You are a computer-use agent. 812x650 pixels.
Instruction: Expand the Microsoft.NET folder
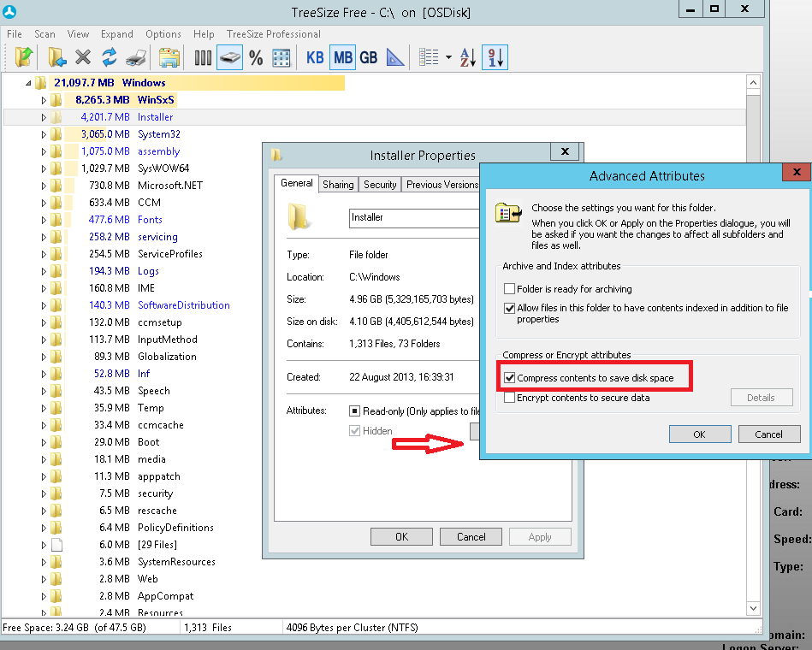pyautogui.click(x=44, y=186)
